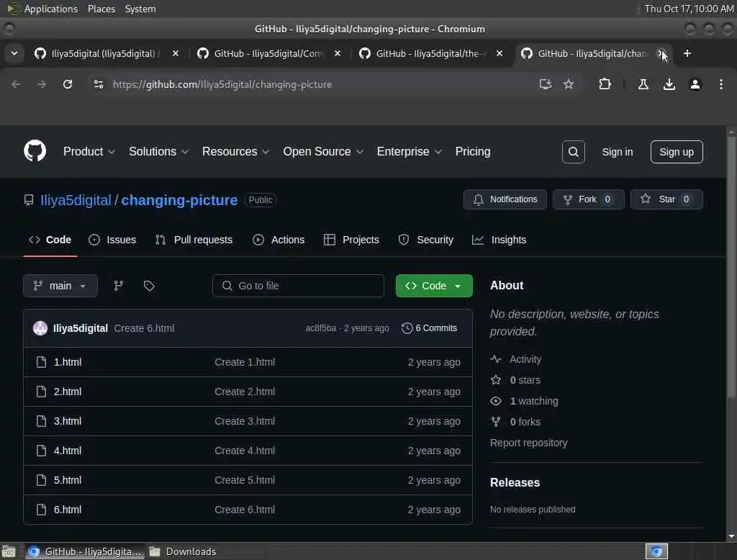Click the GitHub octocat logo
Image resolution: width=737 pixels, height=560 pixels.
click(35, 151)
